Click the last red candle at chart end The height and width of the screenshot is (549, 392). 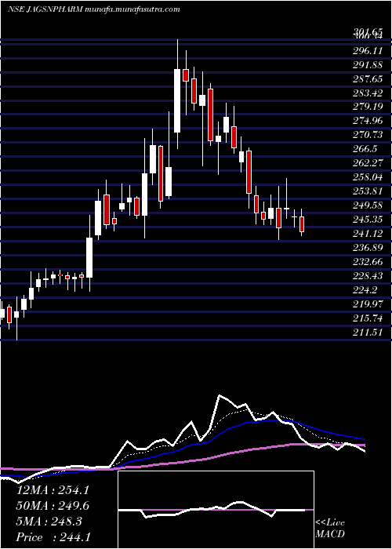pos(302,224)
